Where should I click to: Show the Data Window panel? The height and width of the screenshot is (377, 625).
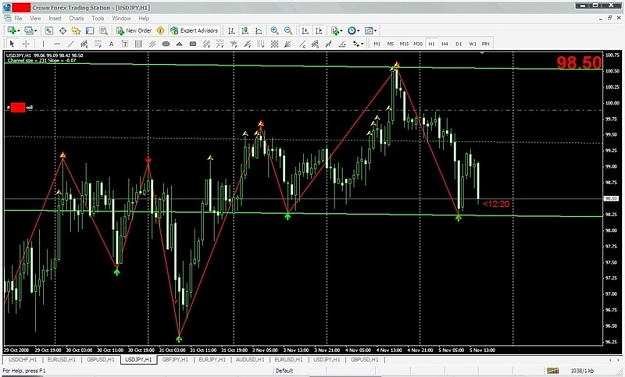point(63,31)
